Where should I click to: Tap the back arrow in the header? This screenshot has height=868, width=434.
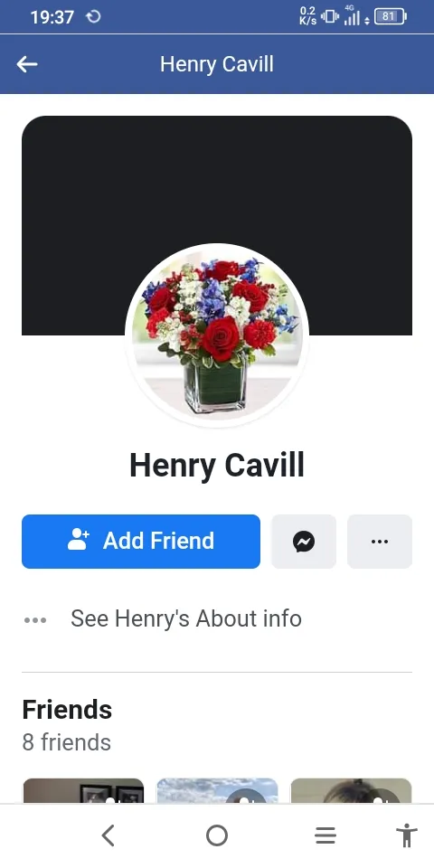26,65
